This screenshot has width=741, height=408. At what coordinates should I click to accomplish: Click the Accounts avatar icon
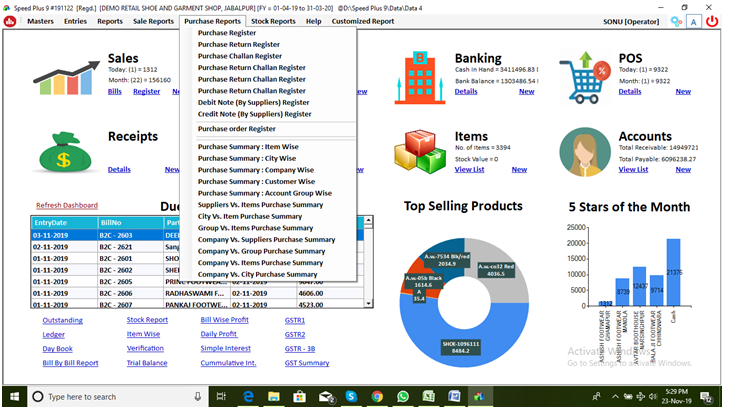tap(585, 152)
